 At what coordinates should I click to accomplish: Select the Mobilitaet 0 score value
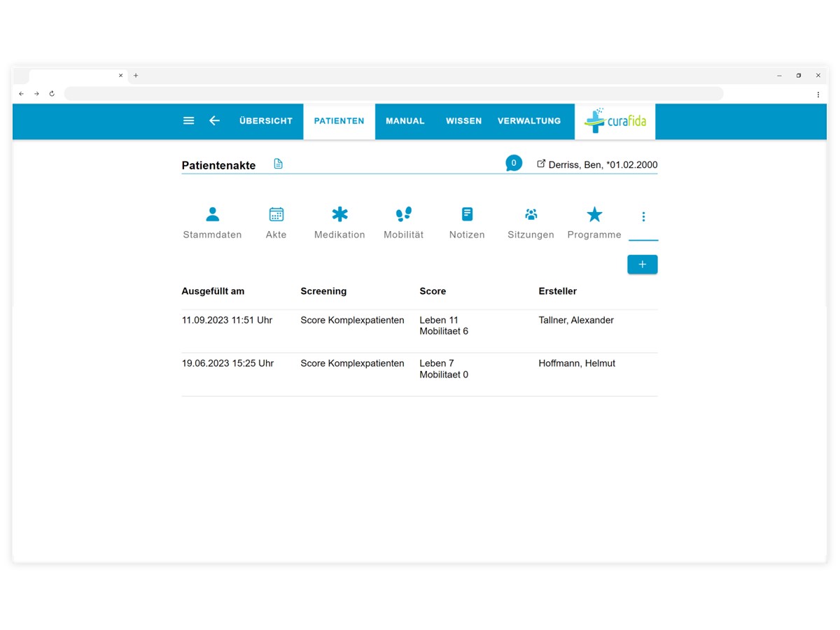[x=444, y=375]
